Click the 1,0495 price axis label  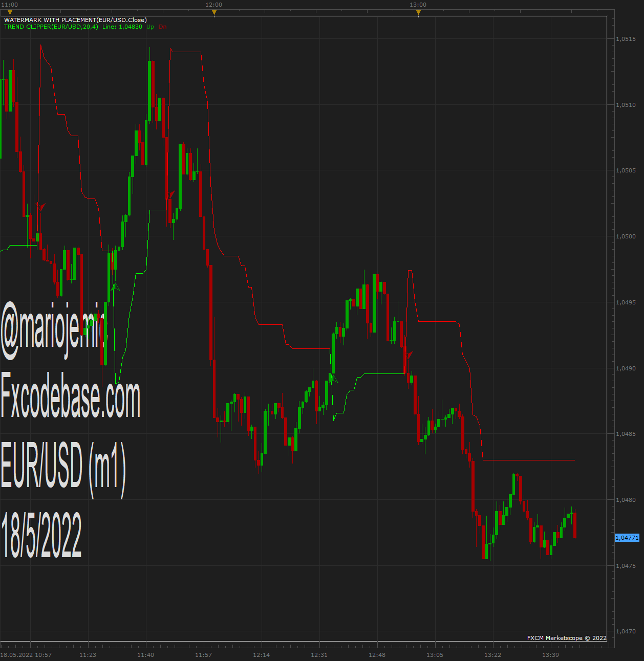tap(626, 302)
